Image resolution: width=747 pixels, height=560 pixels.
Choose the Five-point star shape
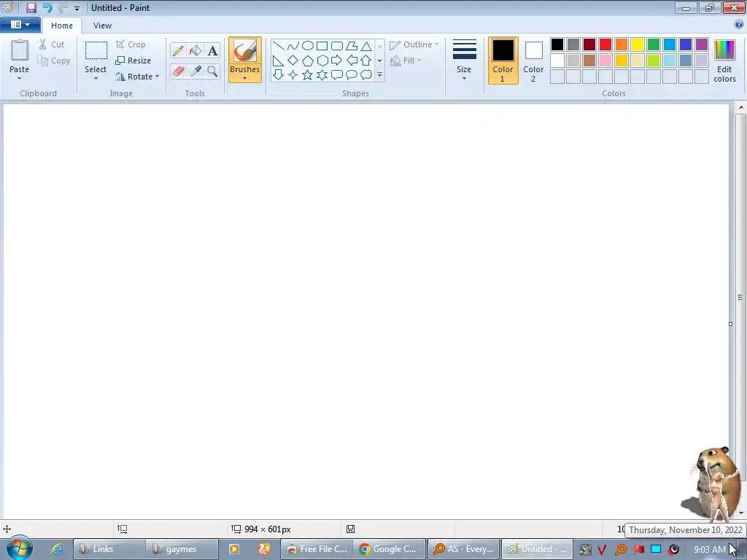pyautogui.click(x=308, y=75)
